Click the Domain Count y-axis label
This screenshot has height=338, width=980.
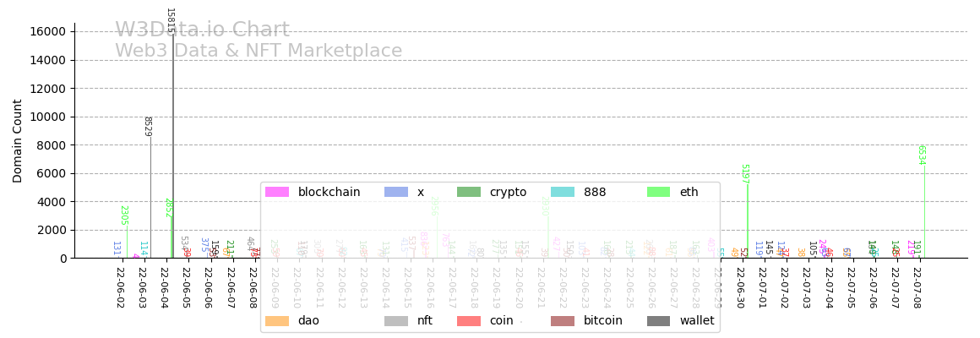tap(18, 140)
